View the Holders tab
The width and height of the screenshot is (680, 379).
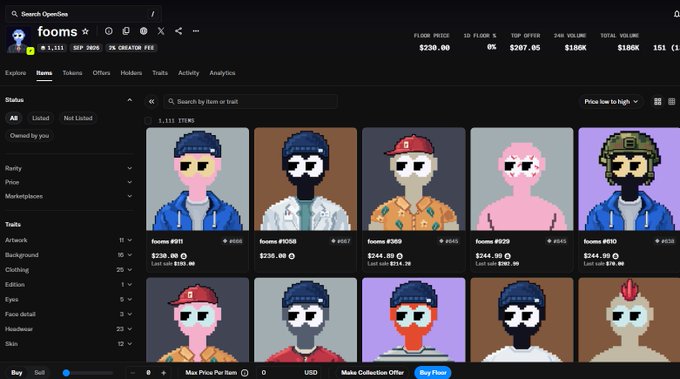pos(131,73)
